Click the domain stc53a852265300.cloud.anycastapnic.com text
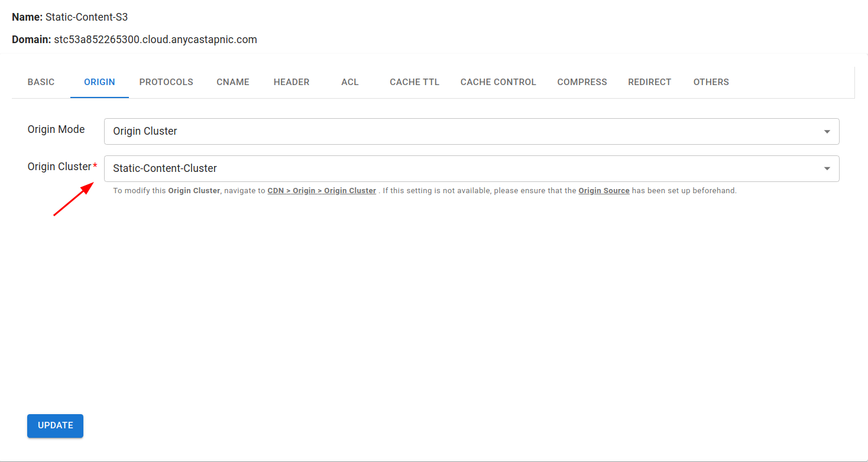The width and height of the screenshot is (868, 462). [156, 40]
